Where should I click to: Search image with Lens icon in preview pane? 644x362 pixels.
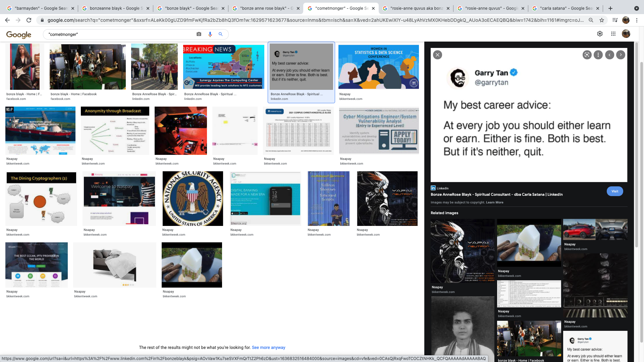[x=587, y=55]
